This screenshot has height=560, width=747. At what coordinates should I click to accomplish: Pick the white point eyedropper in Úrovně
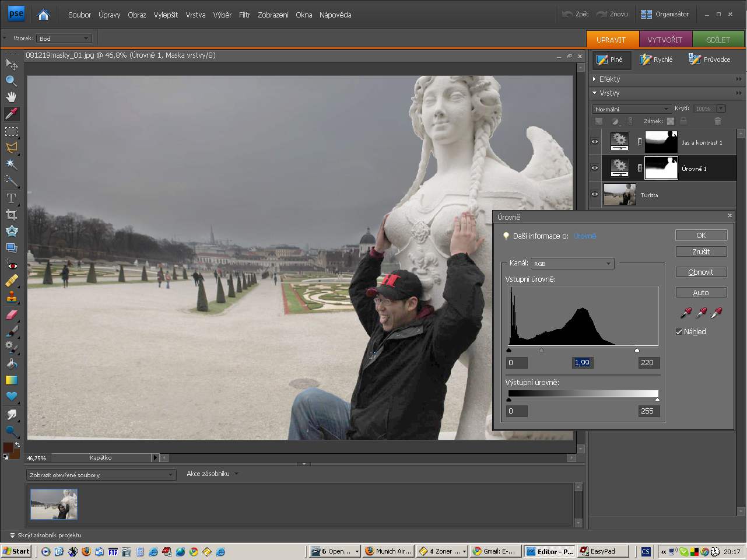[x=717, y=313]
